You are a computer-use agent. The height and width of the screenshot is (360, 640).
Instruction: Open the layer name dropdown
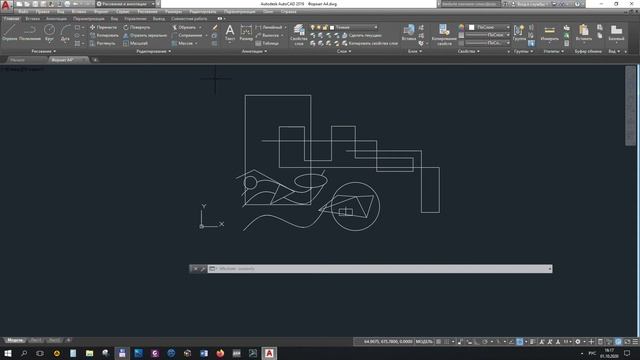(x=356, y=27)
